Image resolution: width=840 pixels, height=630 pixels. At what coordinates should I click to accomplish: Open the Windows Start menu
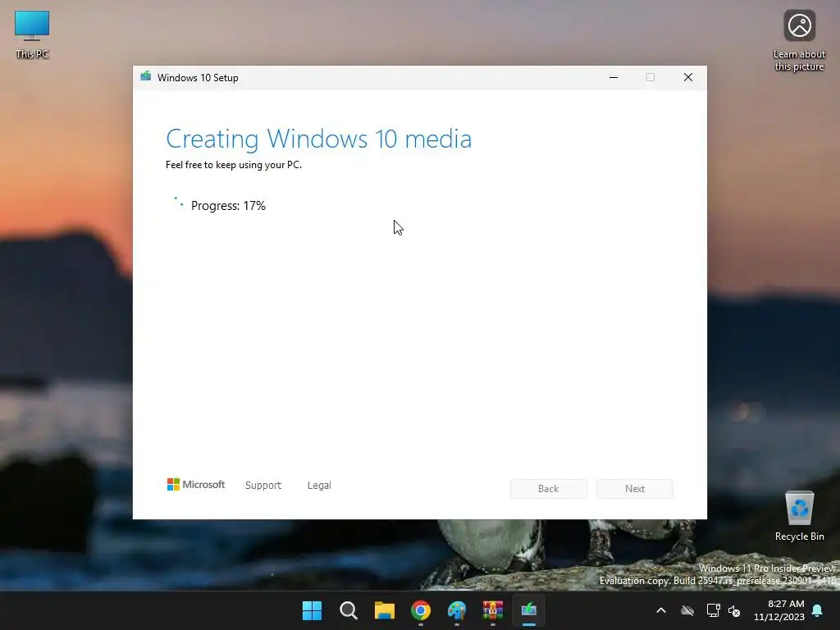[x=312, y=610]
